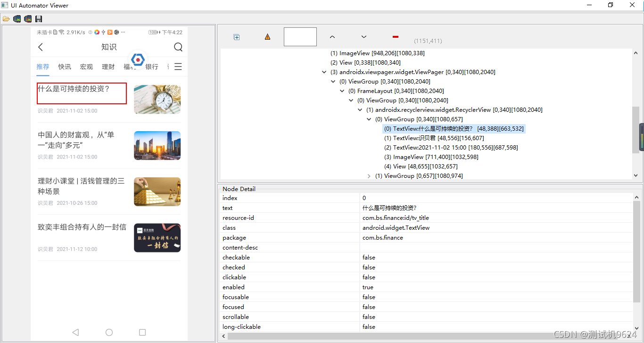Open article 什么是可持续的投资？

pyautogui.click(x=74, y=88)
